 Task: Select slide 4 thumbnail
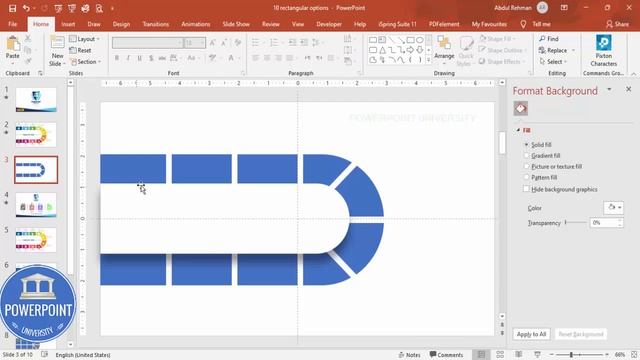click(x=36, y=205)
